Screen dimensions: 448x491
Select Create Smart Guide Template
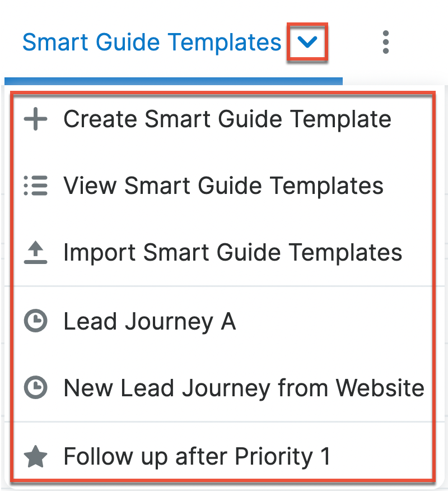click(227, 119)
